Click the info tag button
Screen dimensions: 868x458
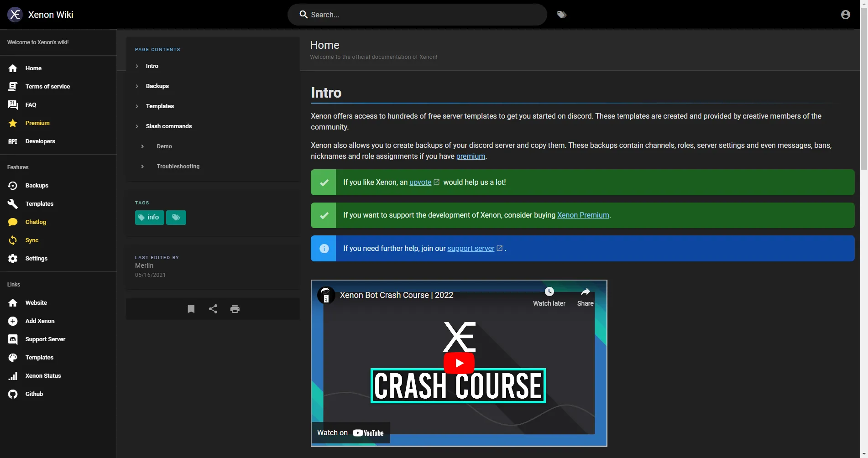149,218
